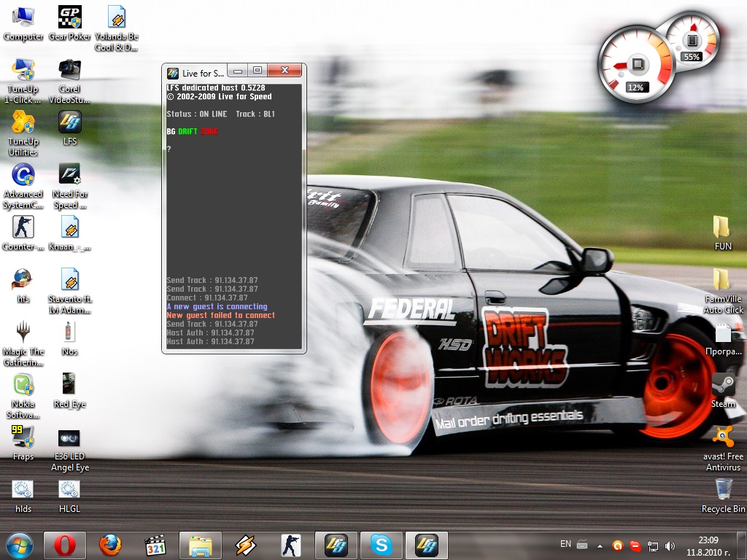Click the Windows Start orb
Viewport: 747px width, 560px height.
coord(20,545)
